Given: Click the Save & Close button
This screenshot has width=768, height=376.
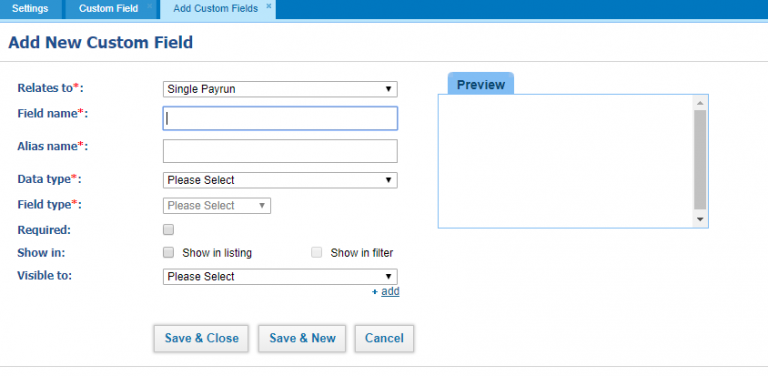Looking at the screenshot, I should pyautogui.click(x=201, y=338).
